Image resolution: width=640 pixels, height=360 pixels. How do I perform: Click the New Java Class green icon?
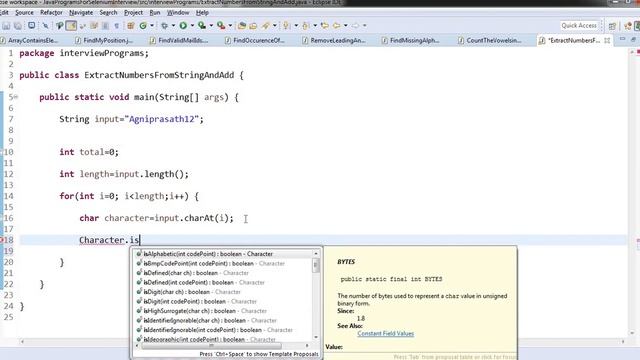(143, 26)
